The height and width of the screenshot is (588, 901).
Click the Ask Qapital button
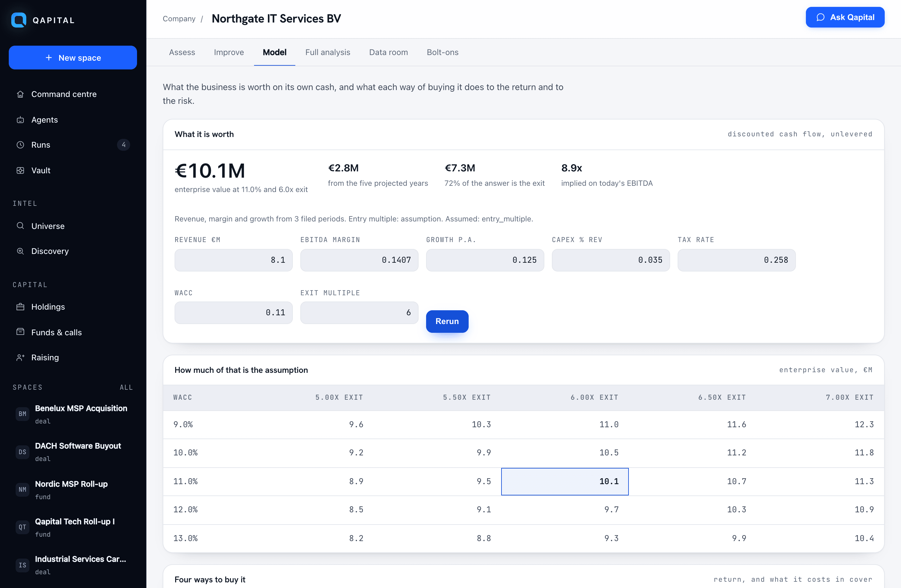[845, 18]
